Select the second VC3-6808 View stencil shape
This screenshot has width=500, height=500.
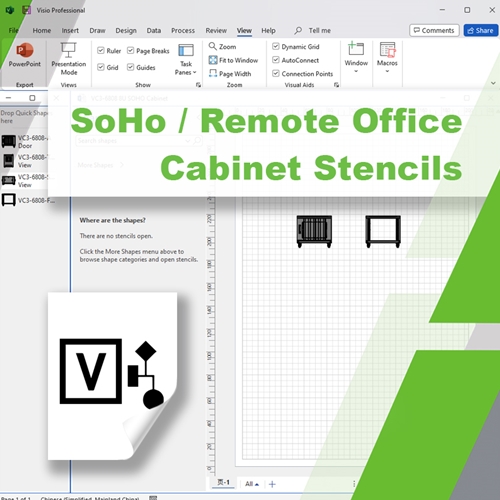click(24, 161)
